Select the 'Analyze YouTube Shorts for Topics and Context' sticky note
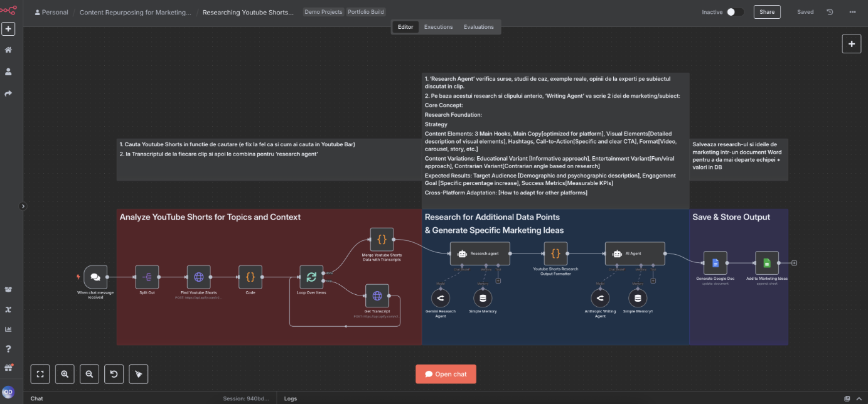 coord(269,277)
